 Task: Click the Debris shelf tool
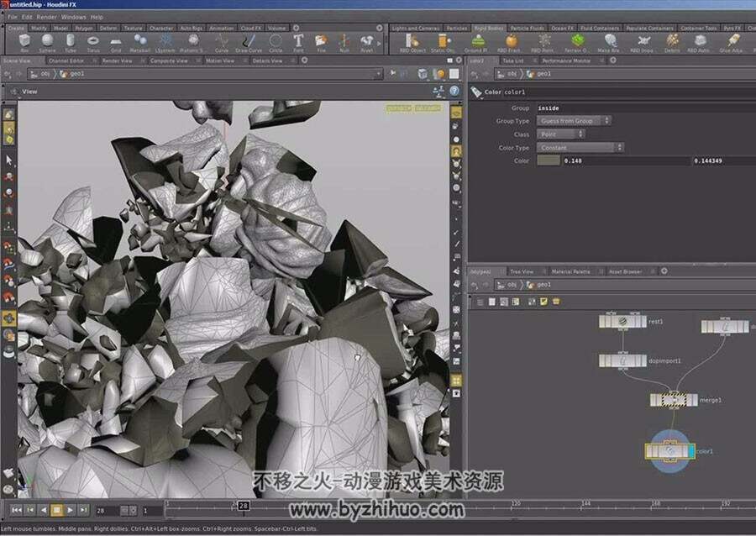point(672,42)
